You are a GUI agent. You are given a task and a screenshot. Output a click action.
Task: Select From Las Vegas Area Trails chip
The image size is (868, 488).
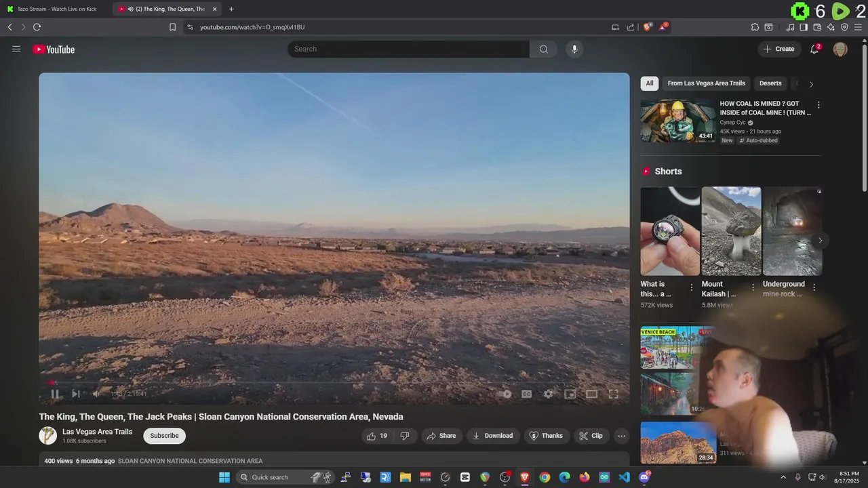pyautogui.click(x=706, y=83)
